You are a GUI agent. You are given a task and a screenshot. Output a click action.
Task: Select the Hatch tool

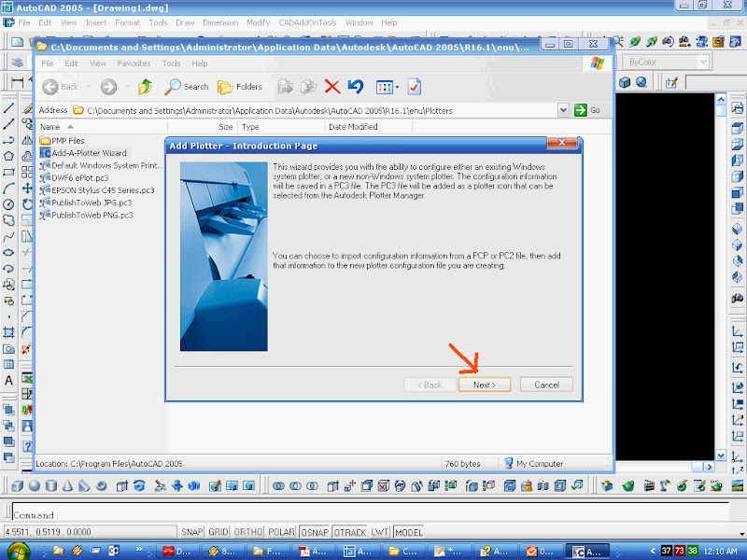pos(8,332)
